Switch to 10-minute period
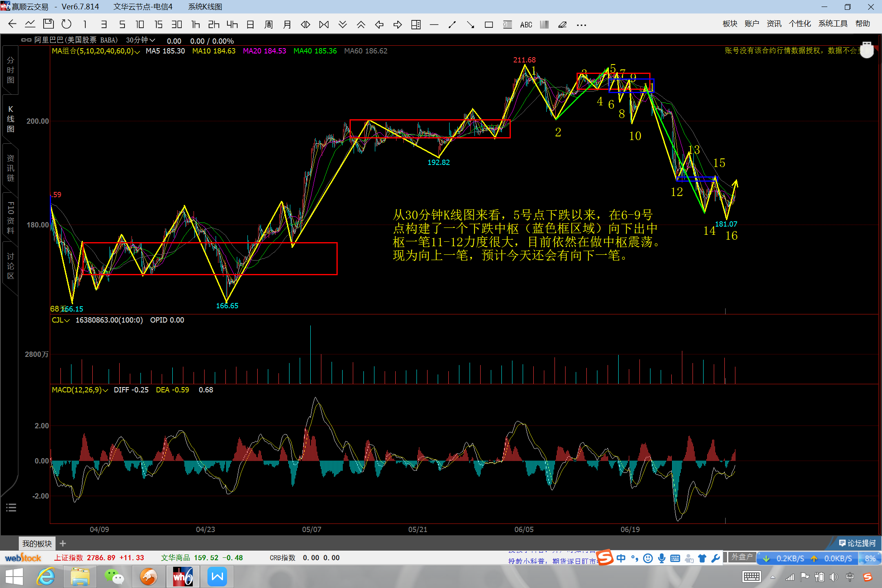The height and width of the screenshot is (588, 882). (x=140, y=24)
